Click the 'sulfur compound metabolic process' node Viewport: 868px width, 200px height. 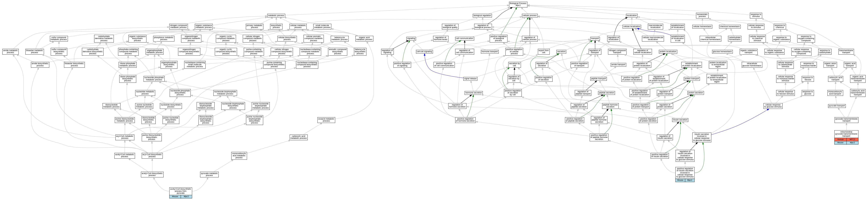point(59,38)
